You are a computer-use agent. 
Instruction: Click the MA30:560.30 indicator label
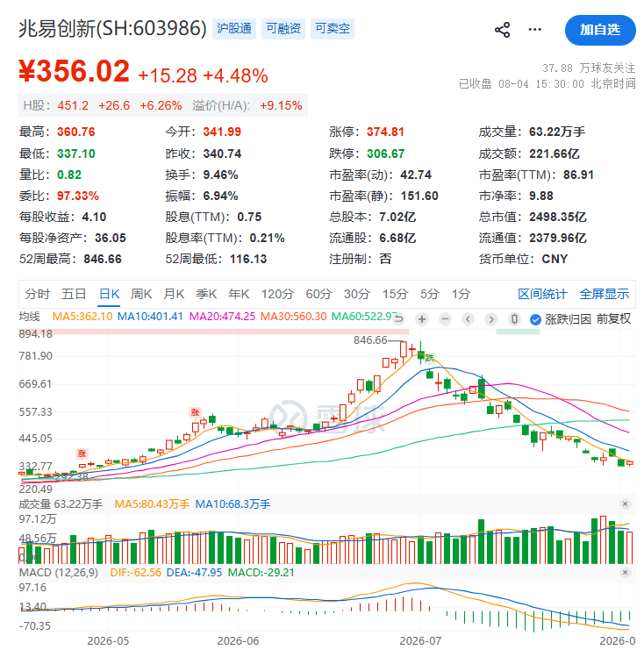pyautogui.click(x=293, y=317)
